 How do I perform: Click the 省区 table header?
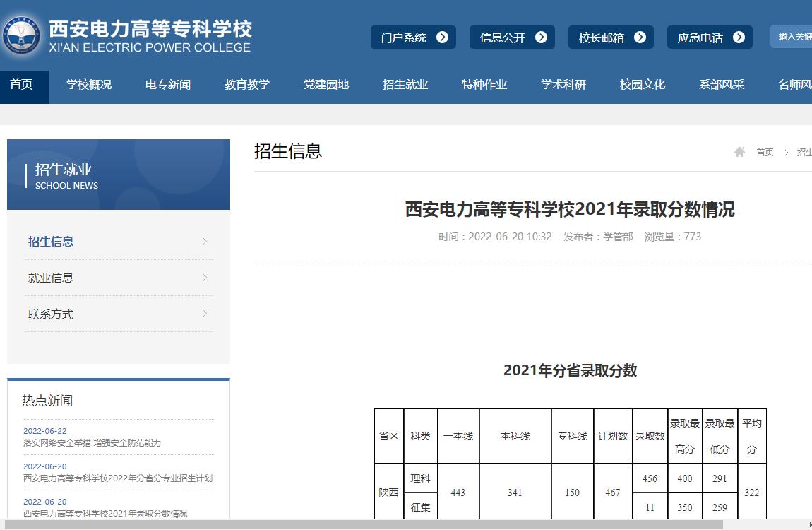tap(389, 436)
